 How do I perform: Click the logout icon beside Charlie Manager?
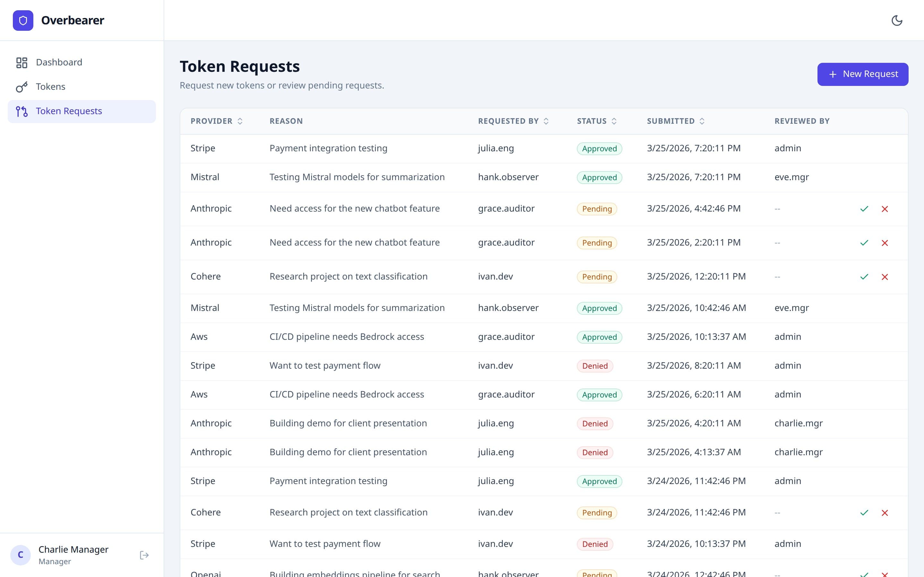click(144, 555)
